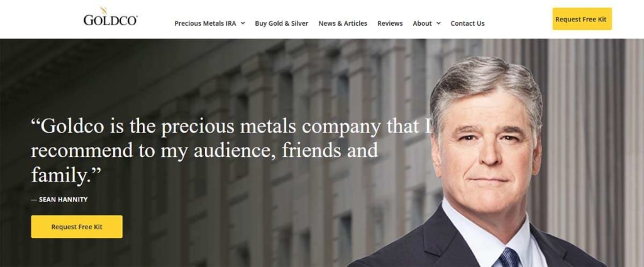Click the portrait photo of the man in the suit

485,164
